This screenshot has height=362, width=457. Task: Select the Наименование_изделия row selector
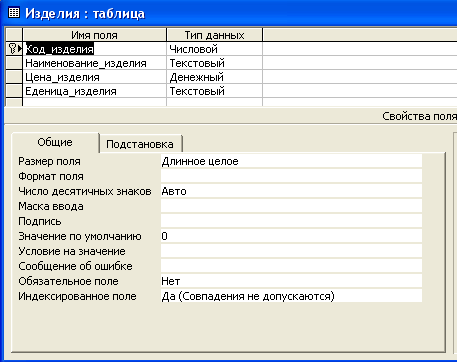coord(14,63)
